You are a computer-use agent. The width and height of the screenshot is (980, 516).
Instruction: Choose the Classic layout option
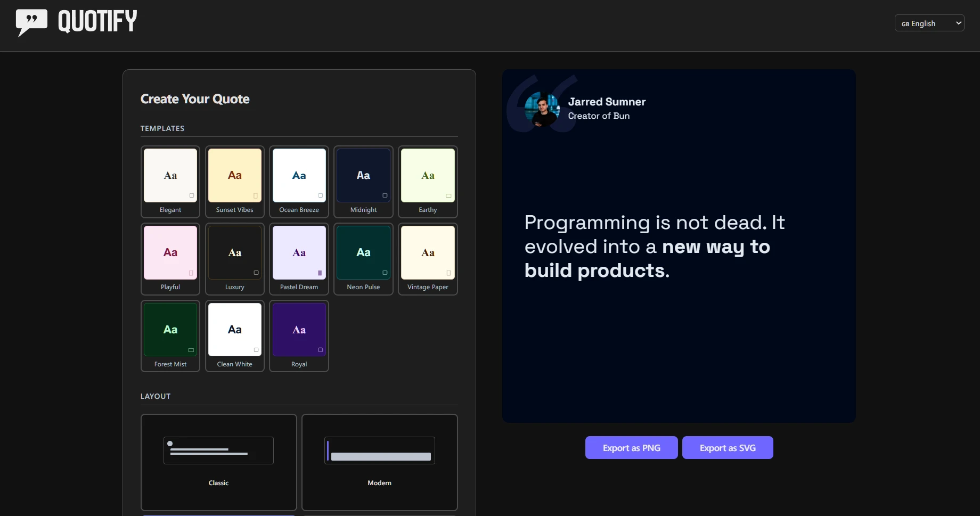pos(219,462)
